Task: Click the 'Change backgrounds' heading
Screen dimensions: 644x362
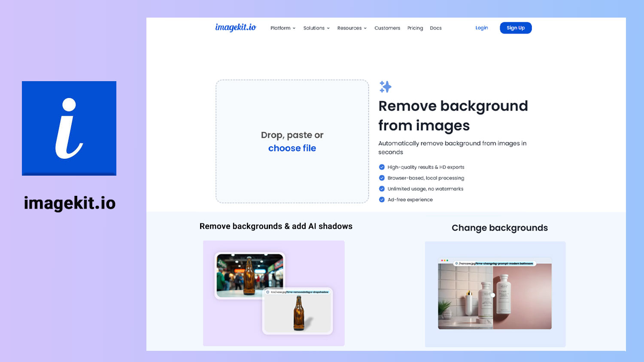Action: [500, 228]
